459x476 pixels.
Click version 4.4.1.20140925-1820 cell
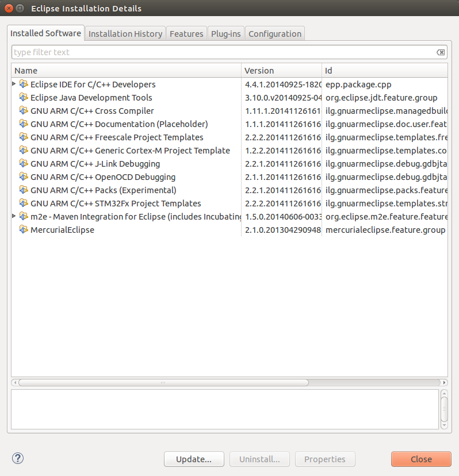[283, 85]
